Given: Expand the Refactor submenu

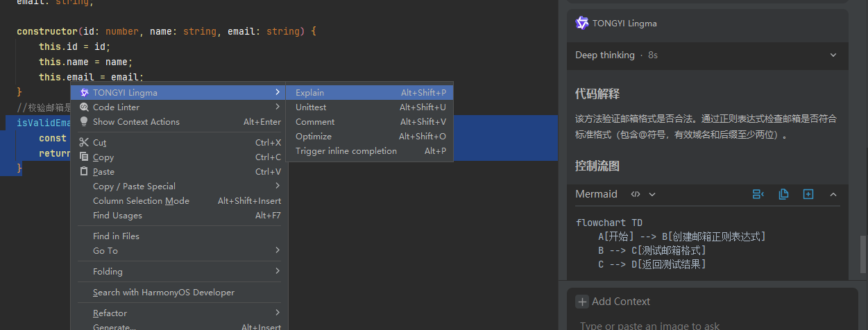Looking at the screenshot, I should pos(278,313).
